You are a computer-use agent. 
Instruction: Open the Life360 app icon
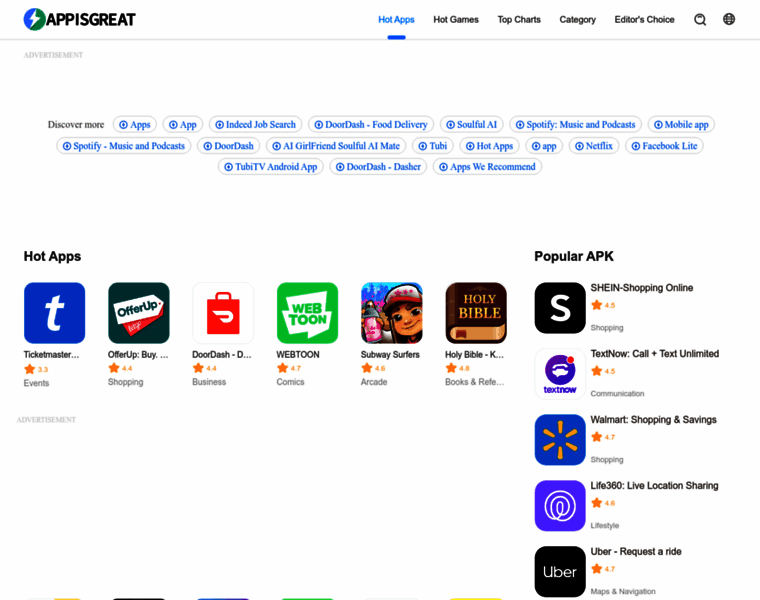pos(560,505)
